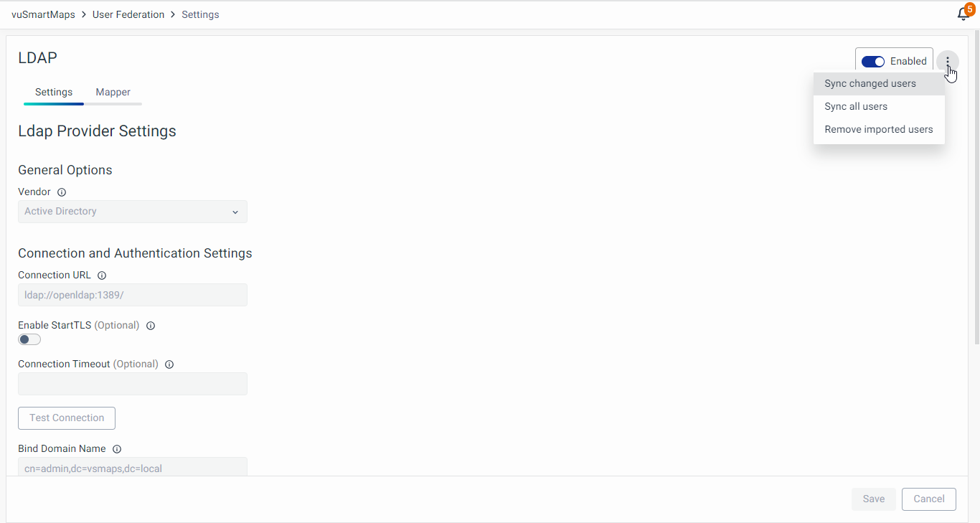Open the notifications bell icon

(963, 14)
